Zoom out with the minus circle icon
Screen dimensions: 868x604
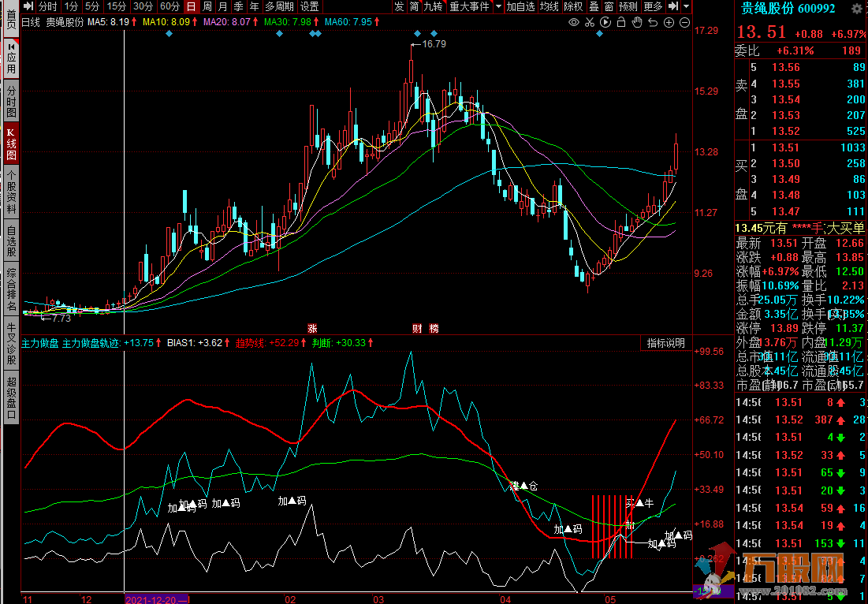(x=685, y=23)
